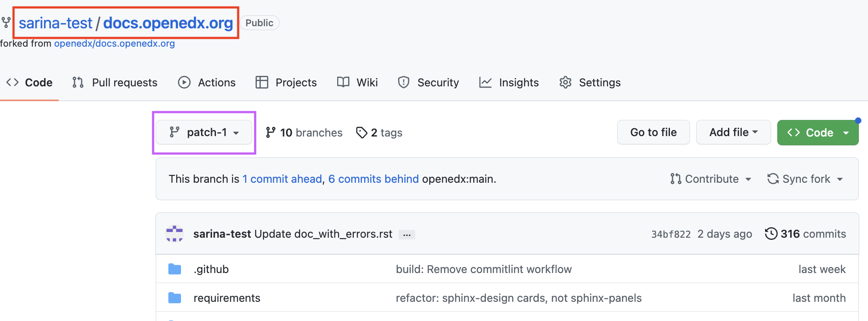Open the patch-1 branch selector dropdown
Viewport: 868px width, 321px height.
click(204, 132)
